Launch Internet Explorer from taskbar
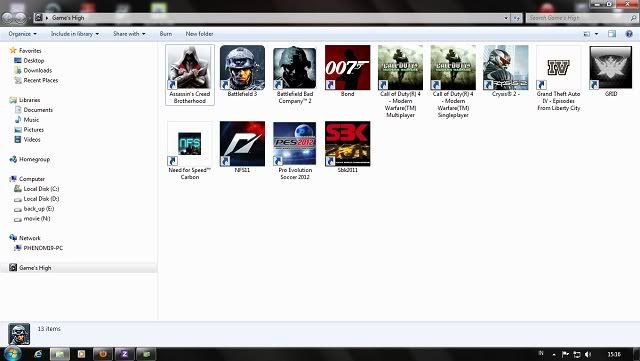This screenshot has height=361, width=640. [x=38, y=354]
